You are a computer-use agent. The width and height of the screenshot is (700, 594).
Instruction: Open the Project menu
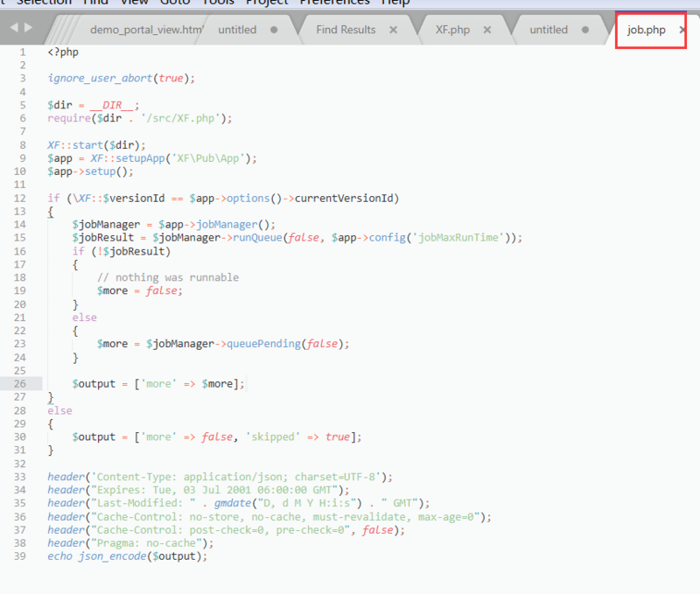tap(267, 3)
